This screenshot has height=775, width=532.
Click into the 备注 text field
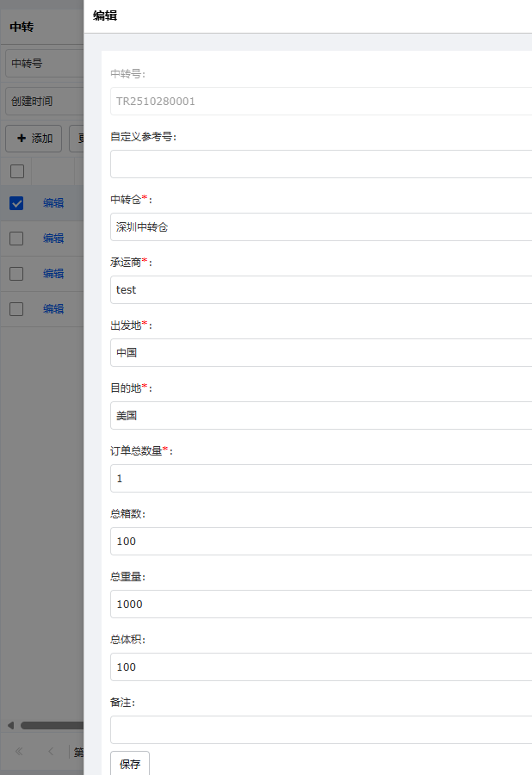point(320,730)
